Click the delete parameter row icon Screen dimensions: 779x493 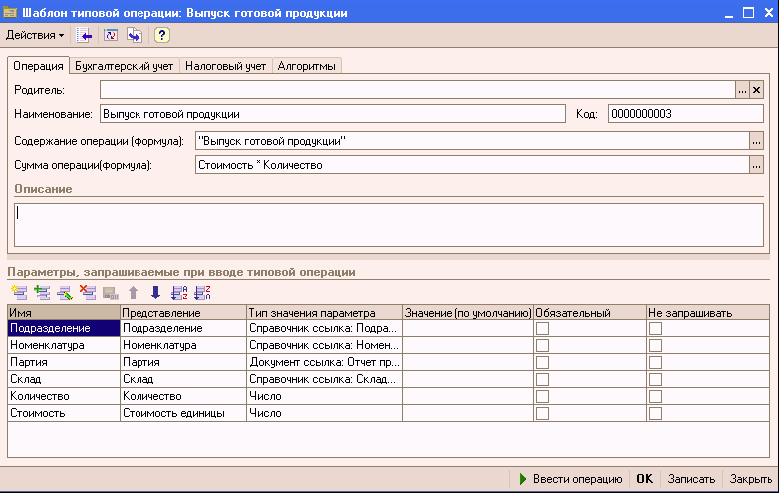tap(87, 293)
